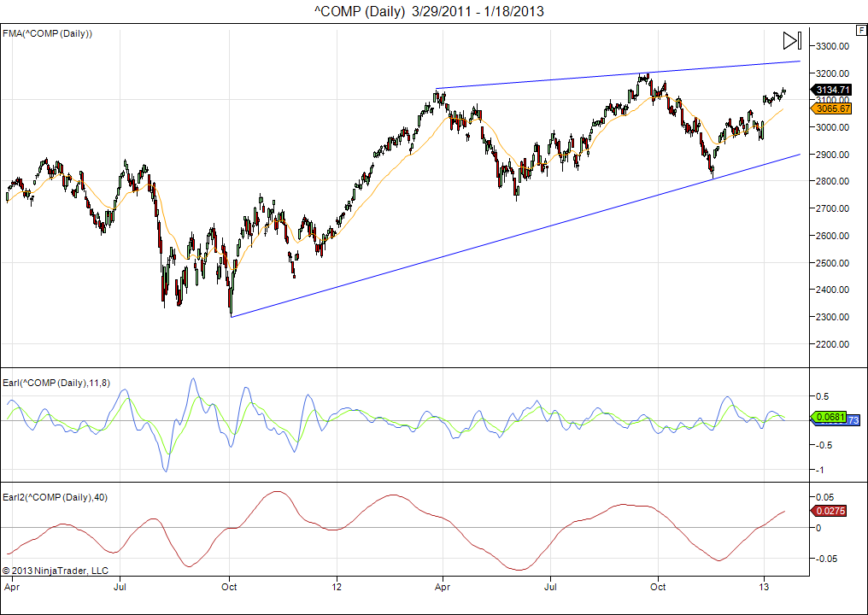Click the small F box in corner

(x=860, y=29)
